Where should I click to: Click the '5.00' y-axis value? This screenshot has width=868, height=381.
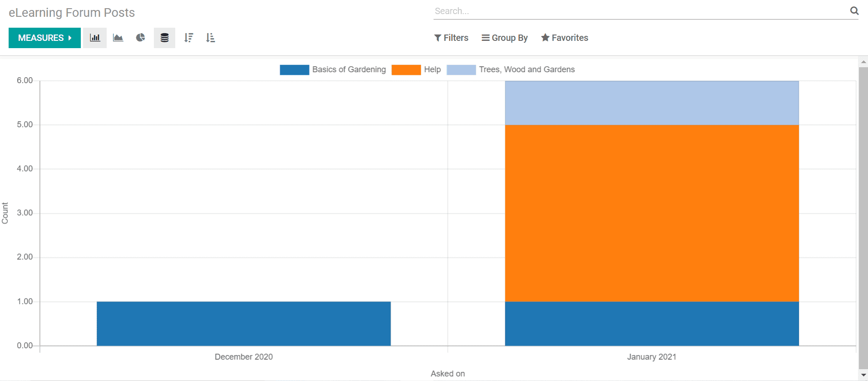point(25,124)
